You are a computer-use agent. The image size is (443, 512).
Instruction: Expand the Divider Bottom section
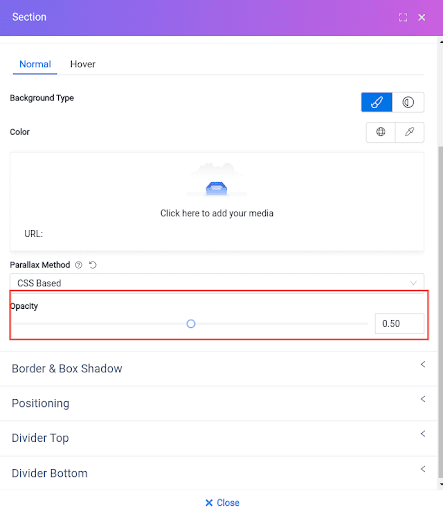219,473
